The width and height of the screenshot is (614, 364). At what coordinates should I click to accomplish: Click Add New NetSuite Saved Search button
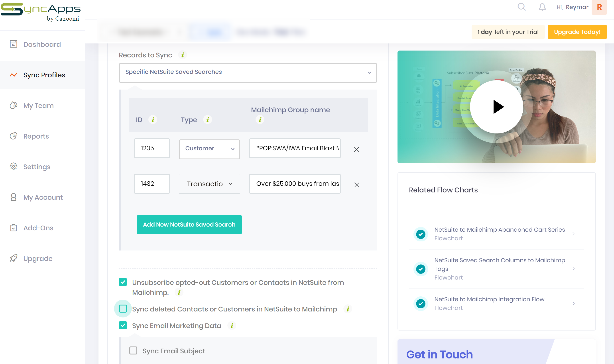[189, 224]
